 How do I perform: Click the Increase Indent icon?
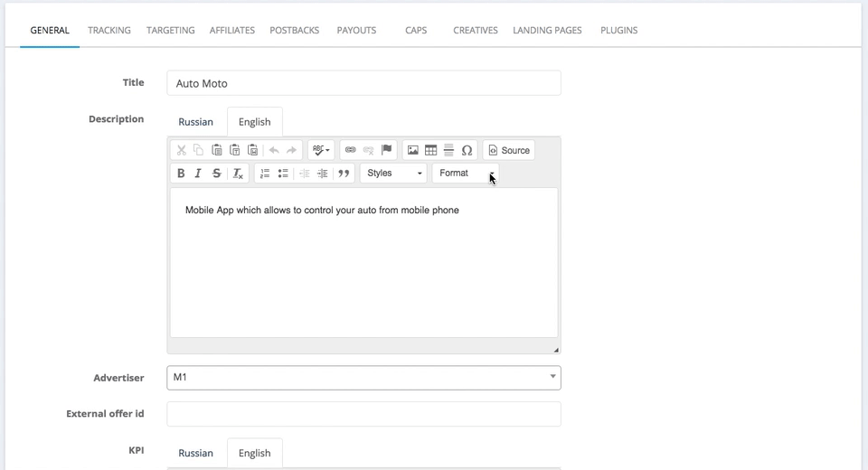pos(322,174)
